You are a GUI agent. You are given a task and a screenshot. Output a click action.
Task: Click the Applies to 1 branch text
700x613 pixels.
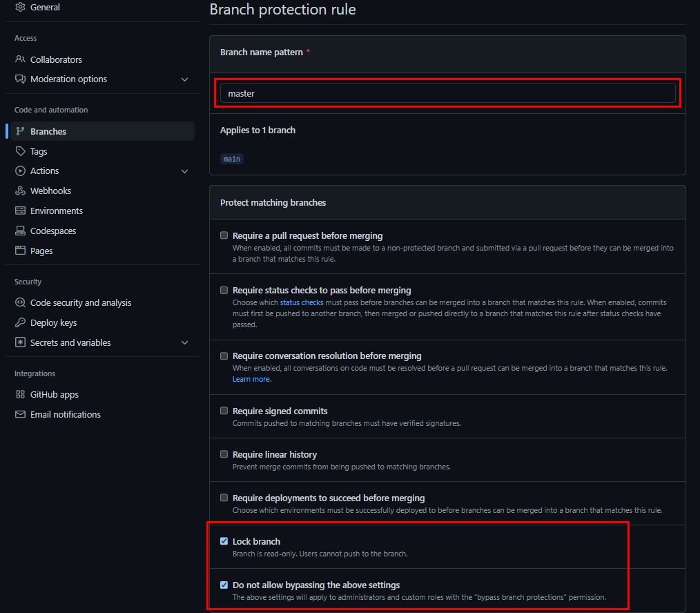click(257, 130)
